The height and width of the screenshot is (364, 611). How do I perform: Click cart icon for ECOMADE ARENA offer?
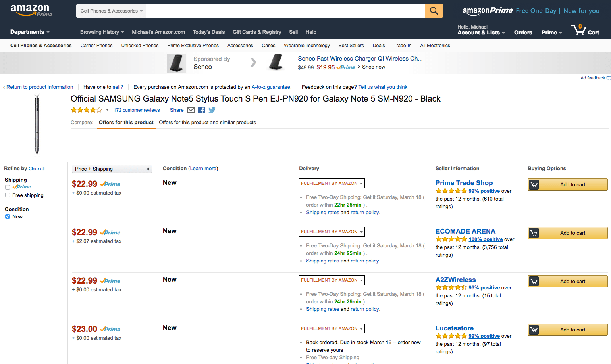point(534,233)
